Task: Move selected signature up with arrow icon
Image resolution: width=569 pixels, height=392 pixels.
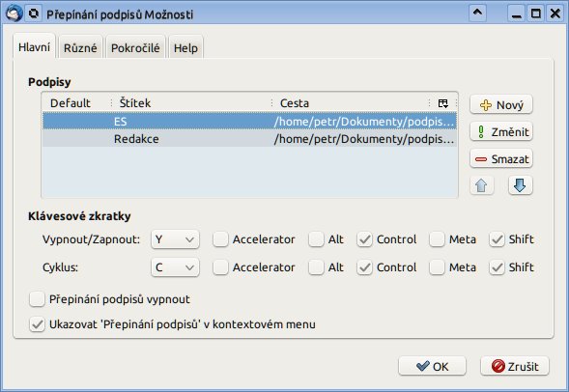Action: click(x=481, y=185)
